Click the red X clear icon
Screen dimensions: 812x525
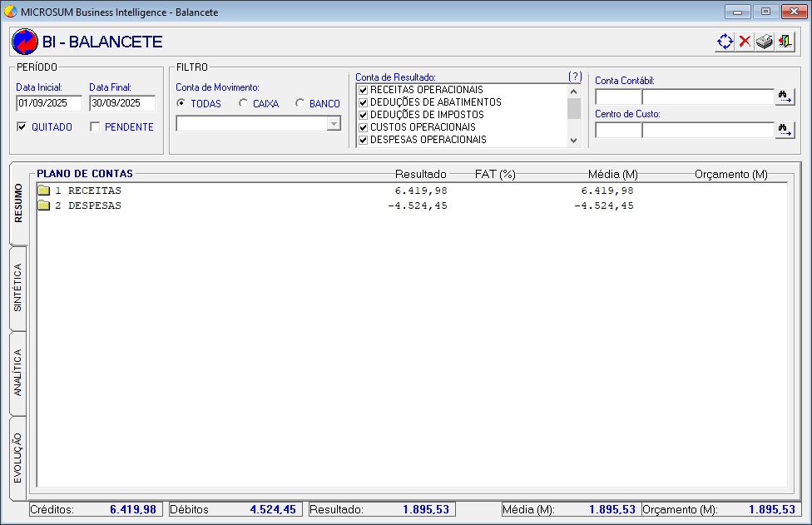click(745, 42)
